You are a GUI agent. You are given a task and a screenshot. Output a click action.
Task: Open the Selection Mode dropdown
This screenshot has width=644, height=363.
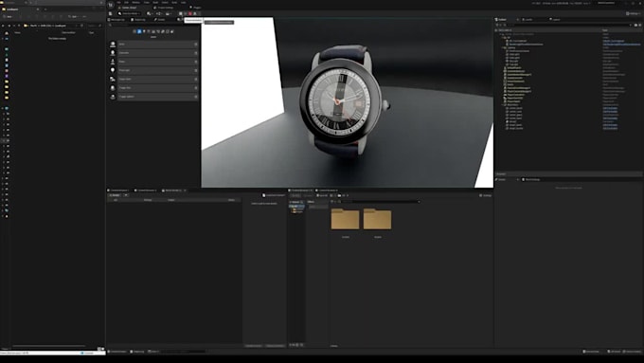(129, 13)
